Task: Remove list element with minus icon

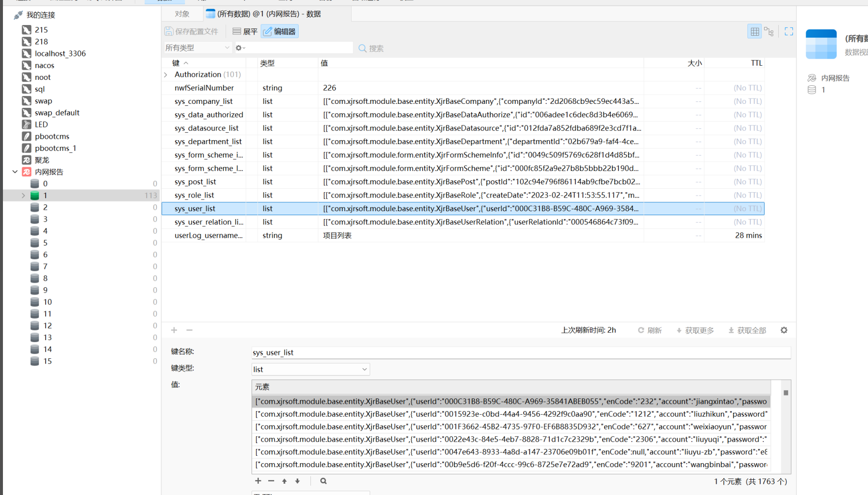Action: click(x=271, y=481)
